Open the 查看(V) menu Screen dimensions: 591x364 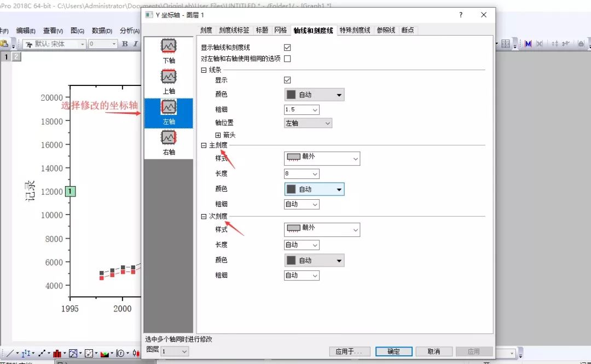click(x=53, y=31)
